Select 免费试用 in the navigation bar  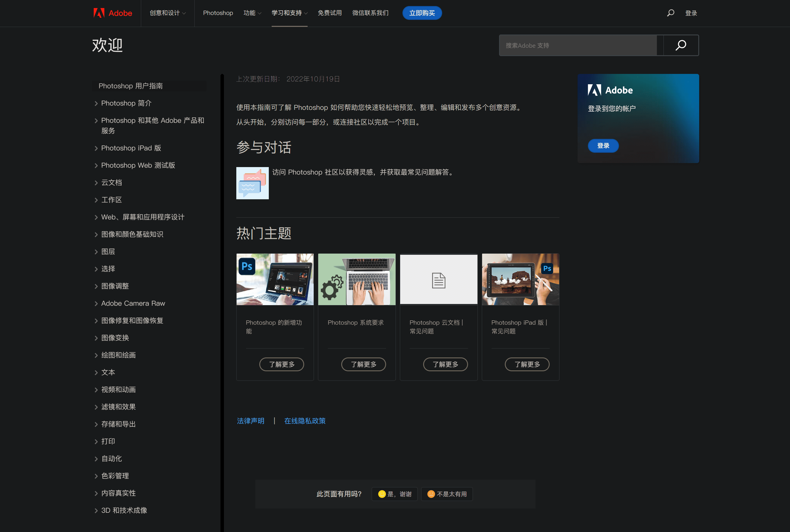click(330, 13)
